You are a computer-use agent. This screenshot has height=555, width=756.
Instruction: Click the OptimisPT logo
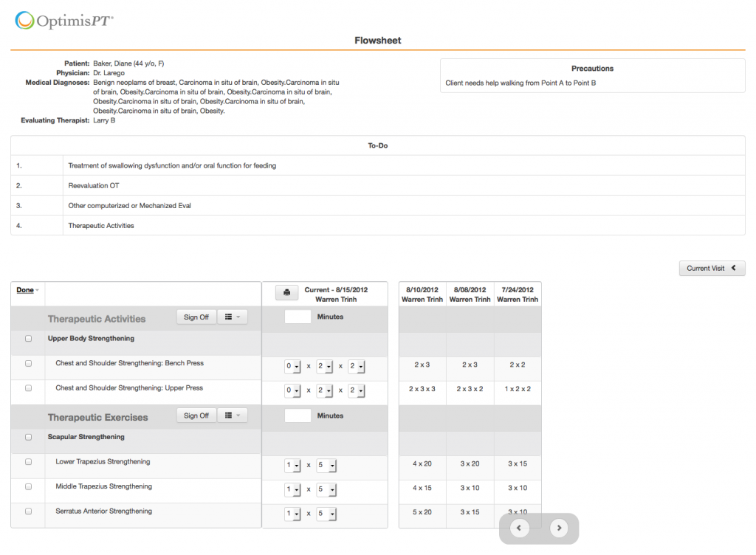63,21
